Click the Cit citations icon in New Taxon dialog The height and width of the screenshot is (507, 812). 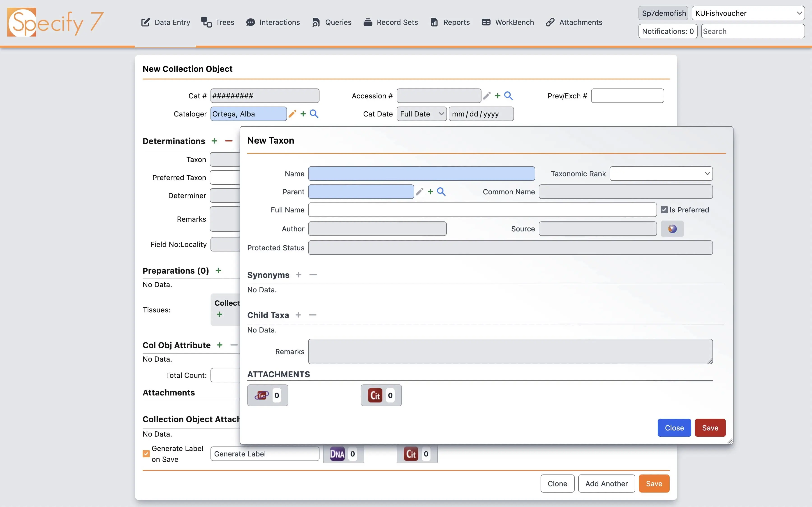tap(375, 395)
